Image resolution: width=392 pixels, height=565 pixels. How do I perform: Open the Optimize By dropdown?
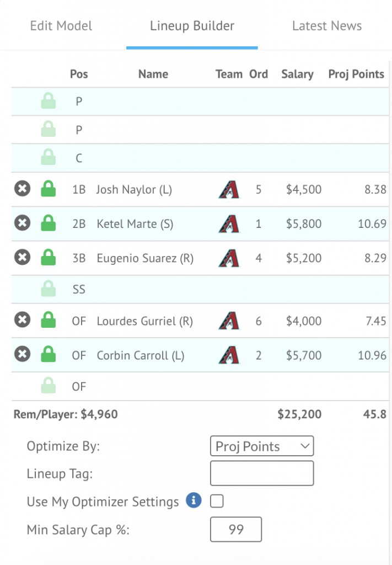262,446
